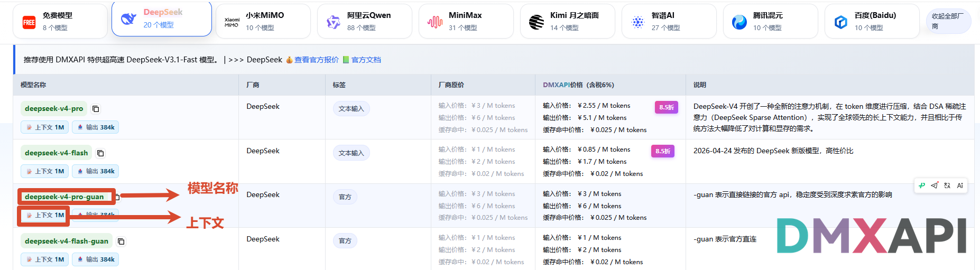The height and width of the screenshot is (270, 980).
Task: Click the 文本输入 tag in deepseek-v4-pro row
Action: click(x=351, y=109)
